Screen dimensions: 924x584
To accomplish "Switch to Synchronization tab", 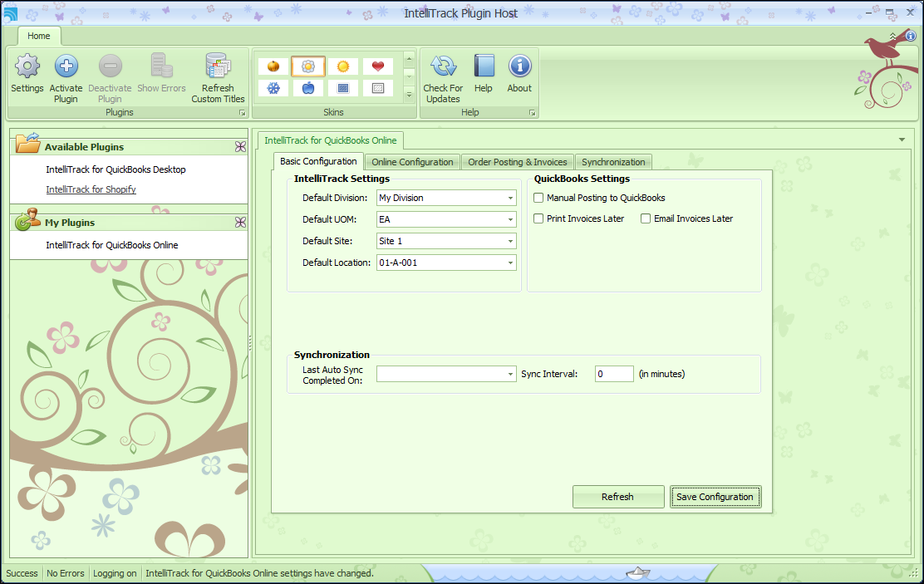I will tap(613, 162).
